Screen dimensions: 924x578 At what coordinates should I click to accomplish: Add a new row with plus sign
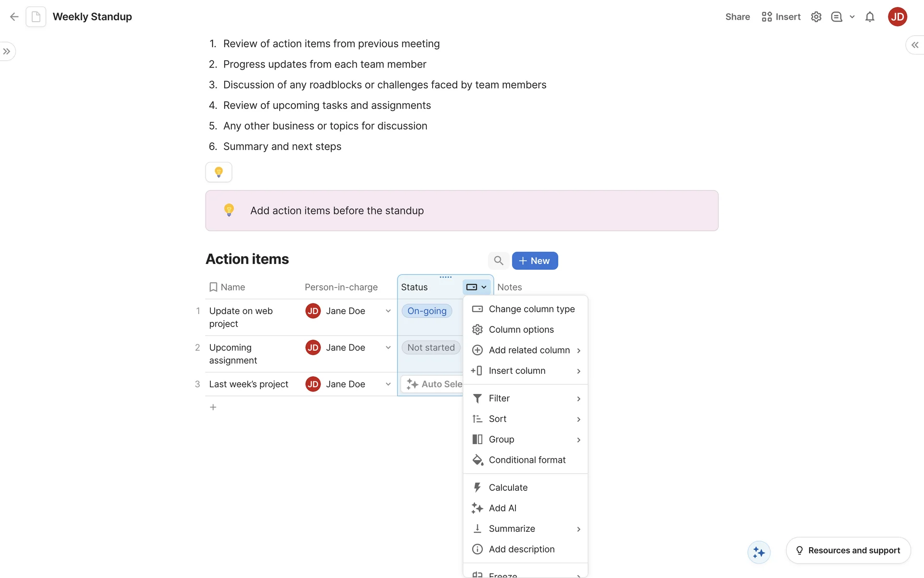pyautogui.click(x=213, y=407)
